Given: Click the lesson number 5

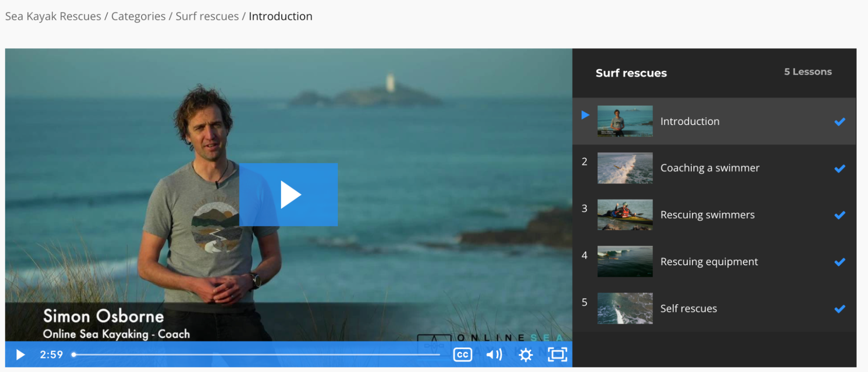Looking at the screenshot, I should click(x=584, y=303).
